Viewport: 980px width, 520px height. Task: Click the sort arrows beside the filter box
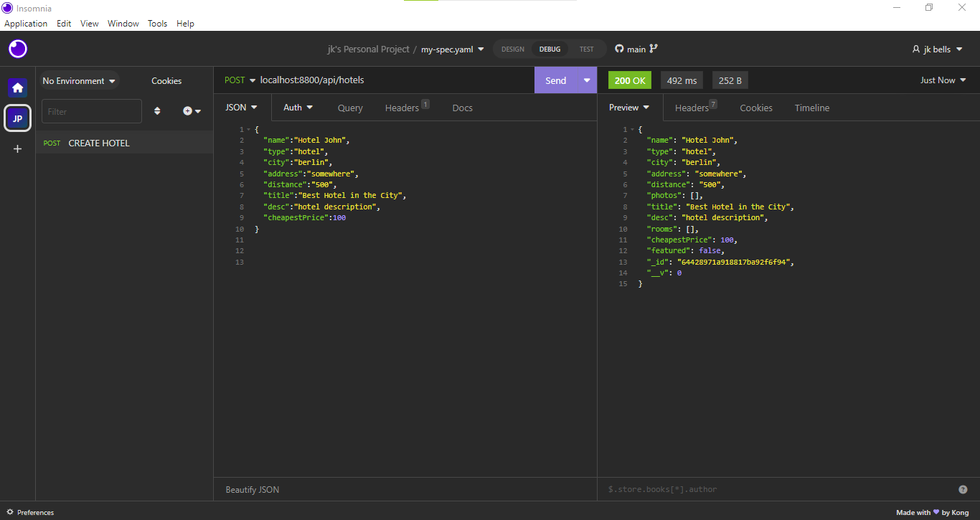157,111
